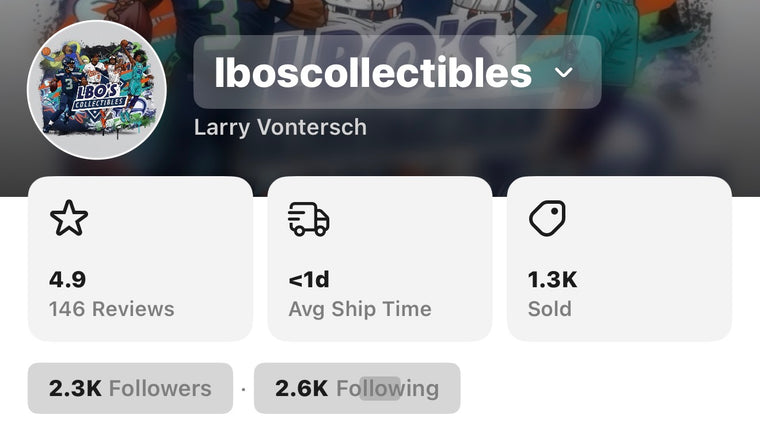Image resolution: width=760 pixels, height=430 pixels.
Task: Click the Sold label text
Action: point(550,309)
